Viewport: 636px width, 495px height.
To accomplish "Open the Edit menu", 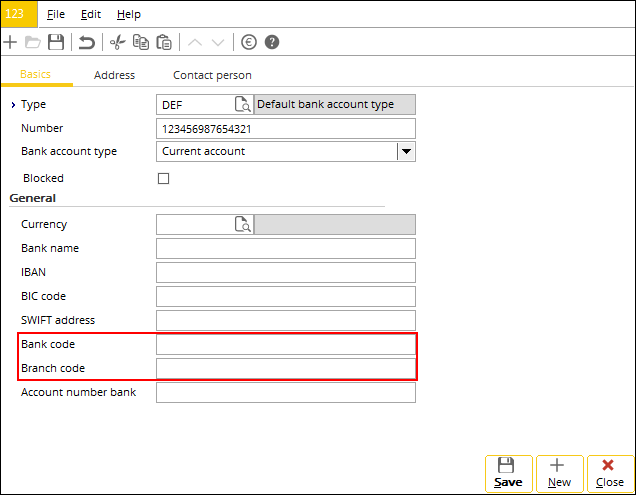I will (x=91, y=14).
